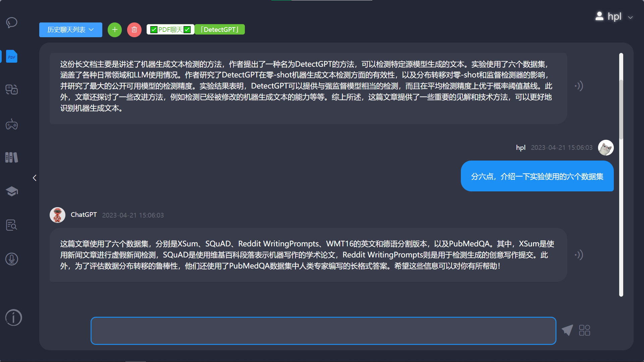Collapse the sidebar with left chevron
644x362 pixels.
coord(35,178)
